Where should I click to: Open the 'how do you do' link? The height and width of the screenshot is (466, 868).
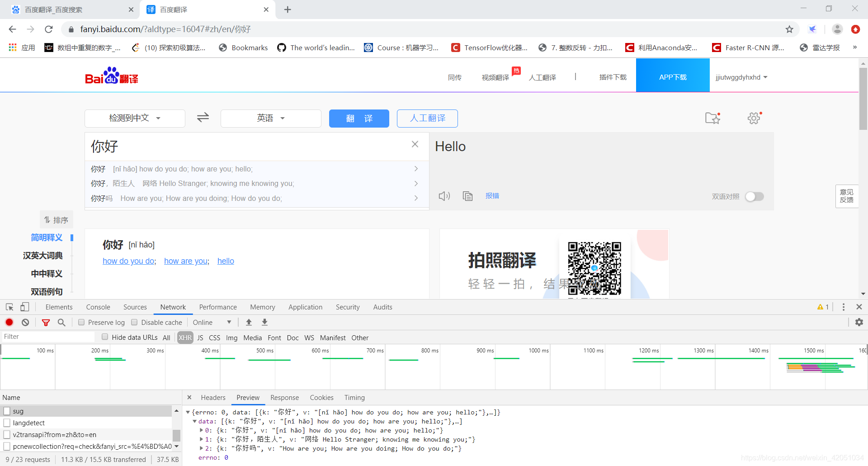pyautogui.click(x=128, y=261)
